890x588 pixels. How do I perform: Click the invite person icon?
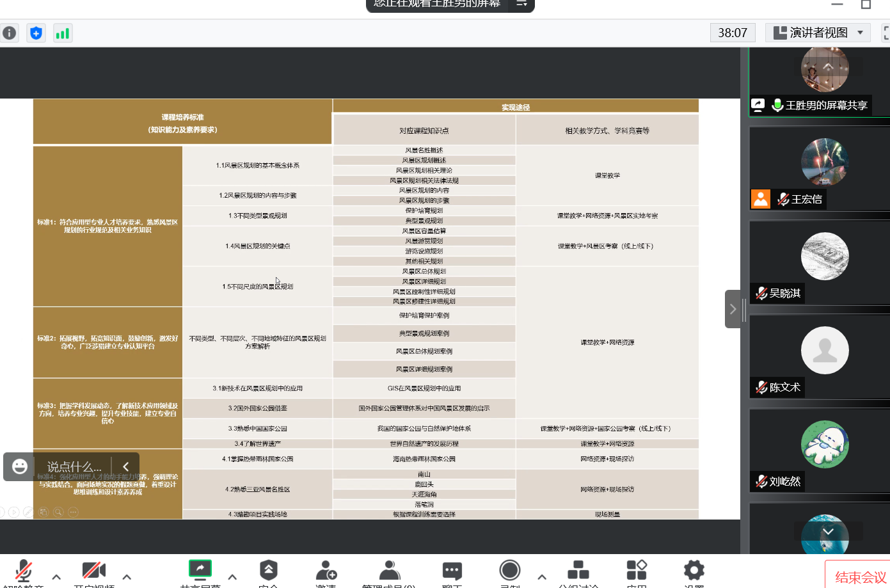pos(326,570)
